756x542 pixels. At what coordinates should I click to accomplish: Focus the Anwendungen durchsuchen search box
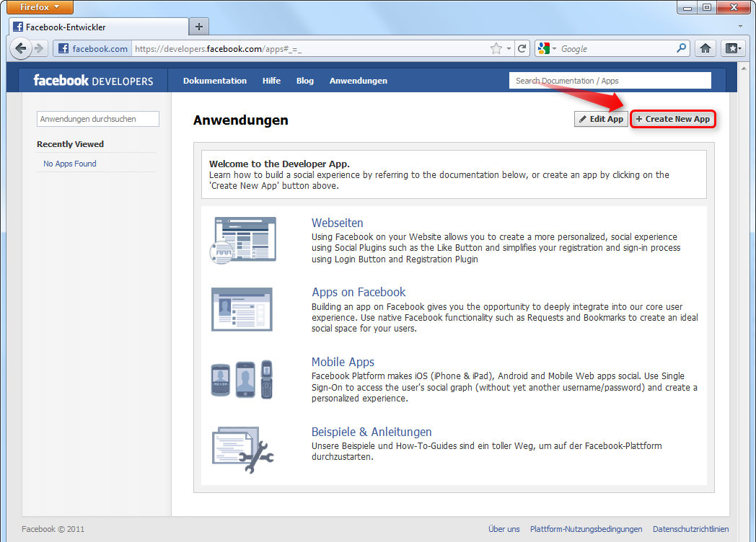coord(98,119)
